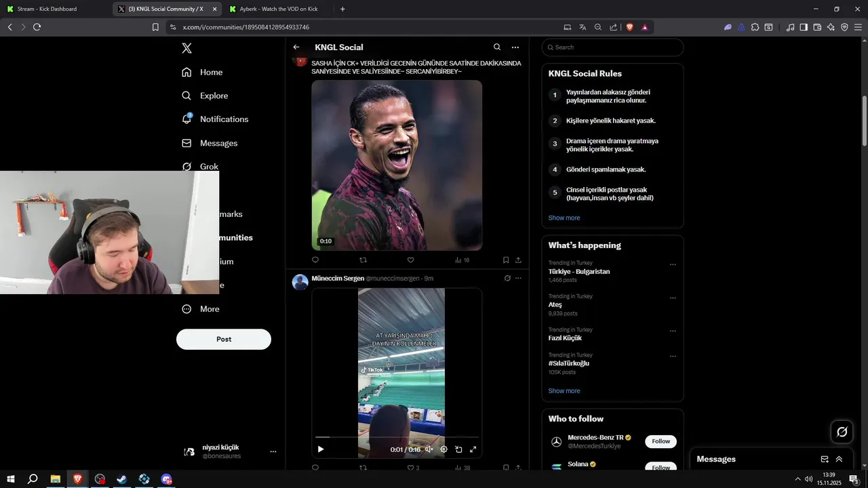This screenshot has height=488, width=868.
Task: Bookmark the SASHA İÇİN CK+ post
Action: [506, 260]
